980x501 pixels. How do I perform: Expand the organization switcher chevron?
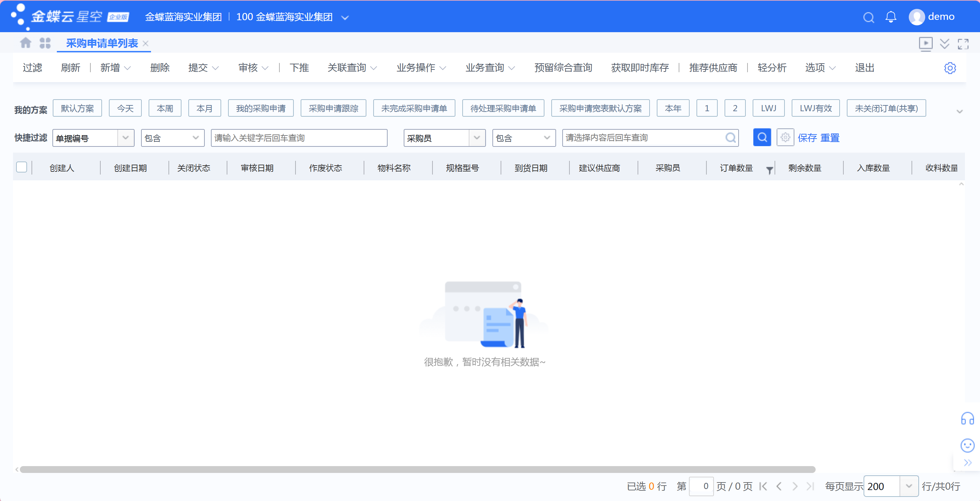pyautogui.click(x=345, y=17)
